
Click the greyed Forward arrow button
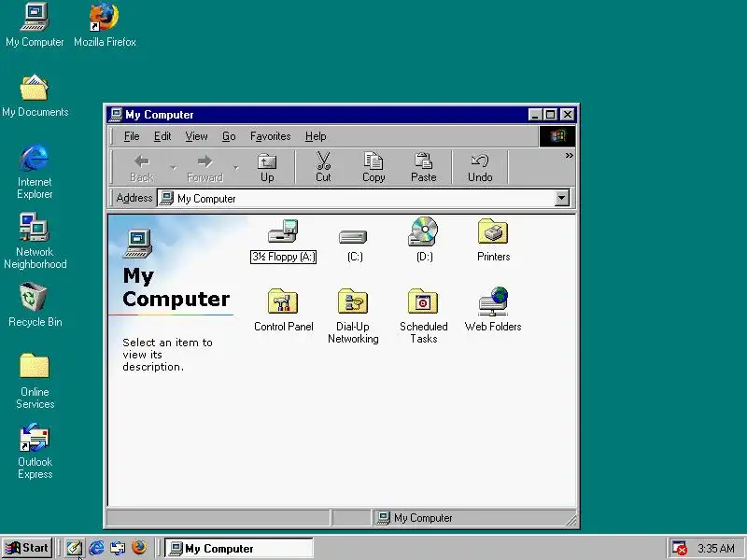coord(204,168)
